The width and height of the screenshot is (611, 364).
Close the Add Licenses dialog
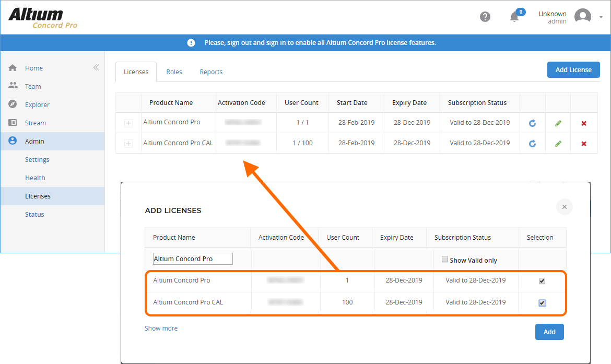point(564,207)
